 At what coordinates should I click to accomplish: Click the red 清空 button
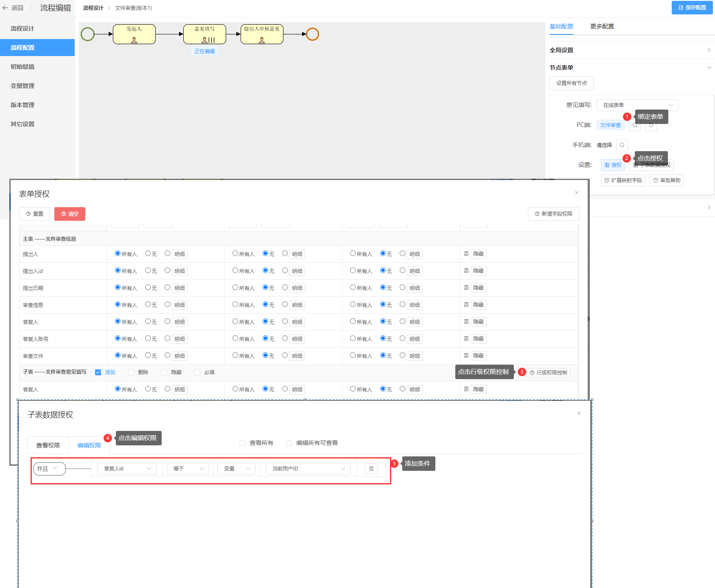[70, 214]
